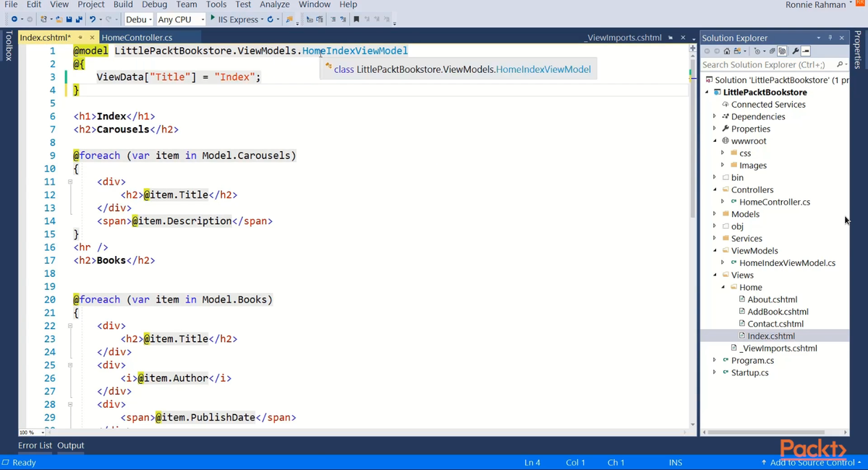Collapse the div block at line 22

click(70, 326)
